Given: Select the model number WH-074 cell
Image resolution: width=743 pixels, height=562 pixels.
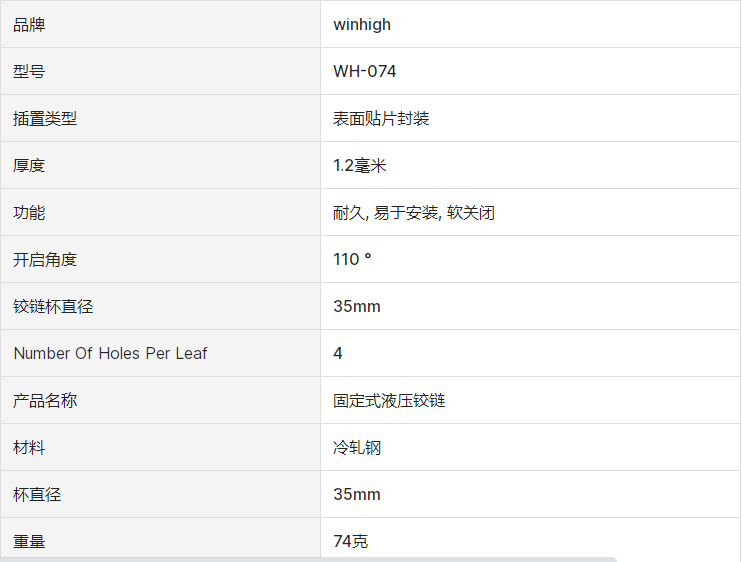Looking at the screenshot, I should click(x=365, y=72).
